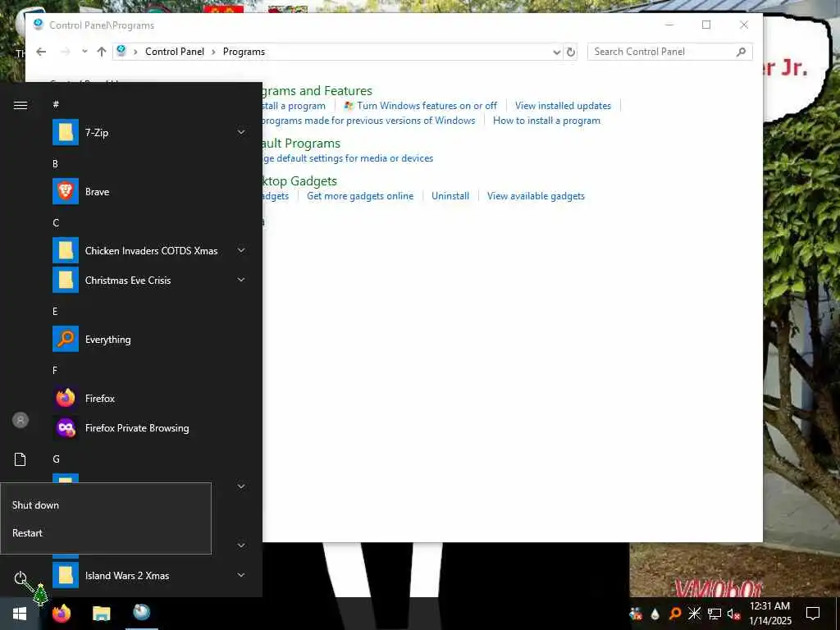This screenshot has height=630, width=840.
Task: Switch to Control Panel taskbar icon
Action: point(141,614)
